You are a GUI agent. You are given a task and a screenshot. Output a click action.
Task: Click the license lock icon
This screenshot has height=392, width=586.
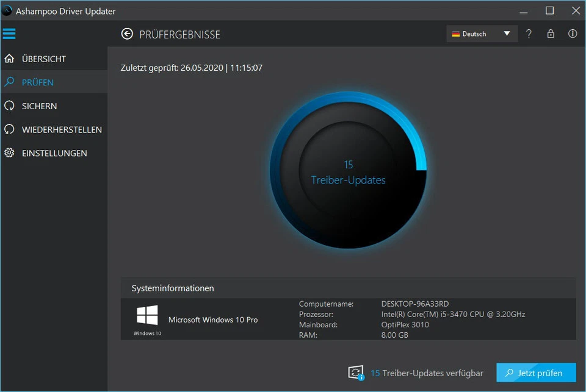coord(551,34)
